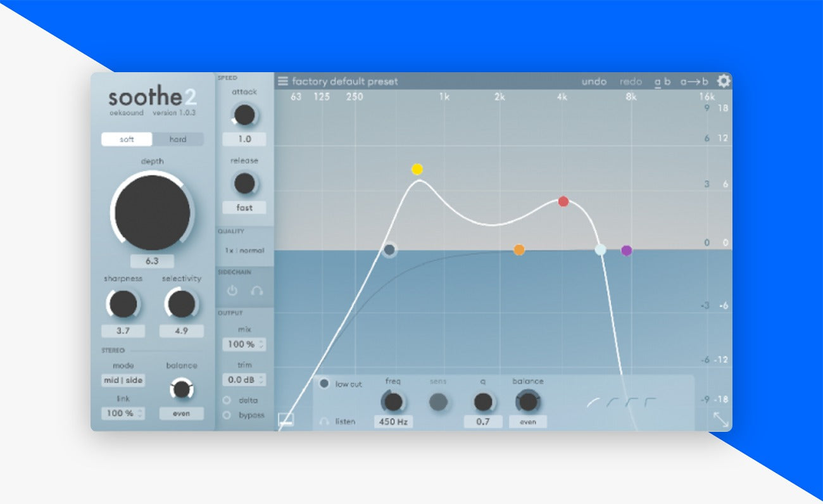Click the soothe2 logo
Image resolution: width=823 pixels, height=504 pixels.
(153, 97)
